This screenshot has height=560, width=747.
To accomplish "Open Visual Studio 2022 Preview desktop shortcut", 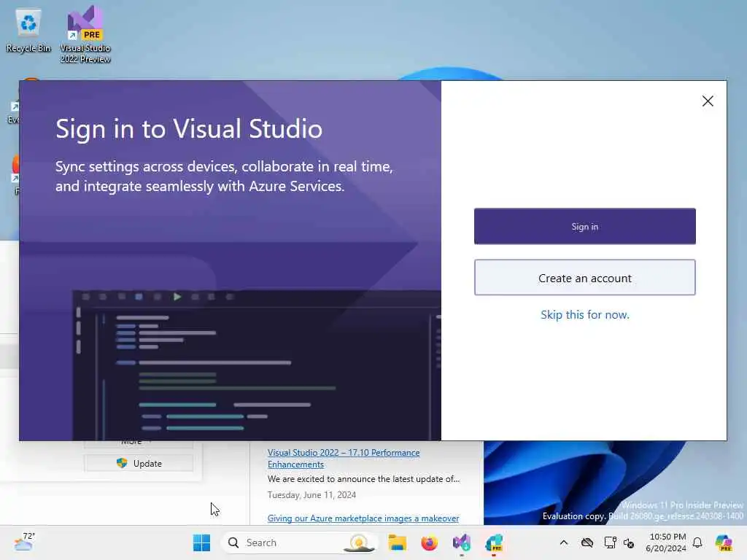I will [x=85, y=34].
